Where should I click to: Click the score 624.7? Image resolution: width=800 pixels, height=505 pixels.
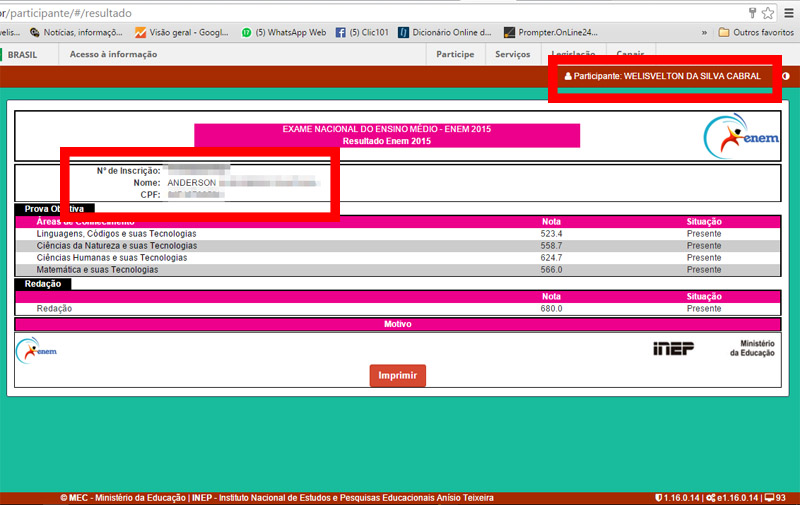point(551,258)
